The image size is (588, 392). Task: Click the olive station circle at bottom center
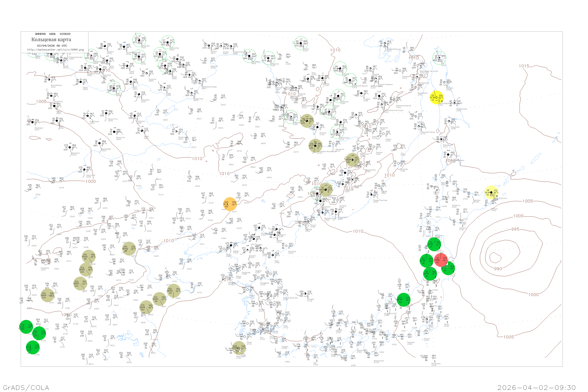[239, 348]
